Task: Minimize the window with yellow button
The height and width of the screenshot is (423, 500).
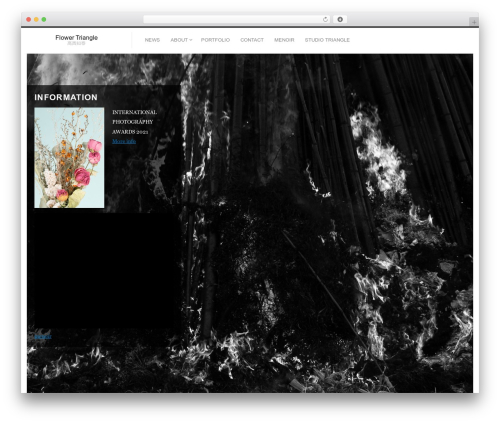Action: click(36, 19)
